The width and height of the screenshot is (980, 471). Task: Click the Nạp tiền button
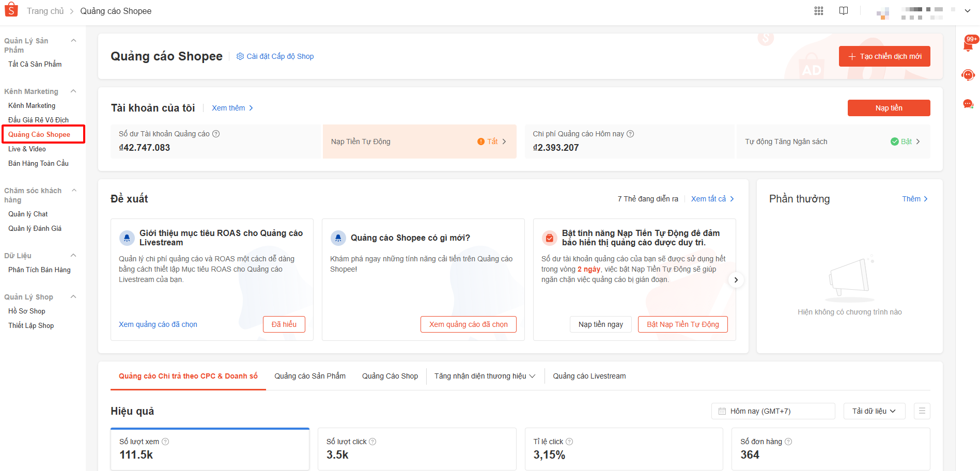pos(889,108)
